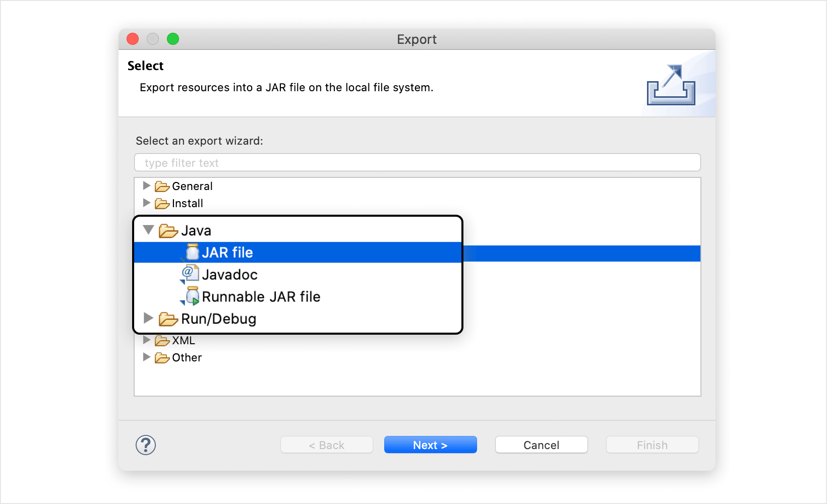The height and width of the screenshot is (504, 827).
Task: Click the Install folder icon
Action: pyautogui.click(x=162, y=204)
